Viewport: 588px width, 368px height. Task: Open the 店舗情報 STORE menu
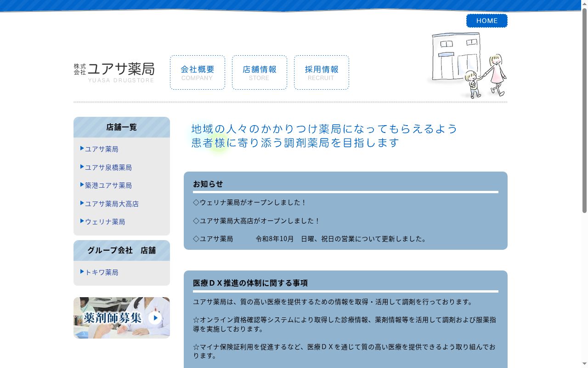tap(260, 73)
